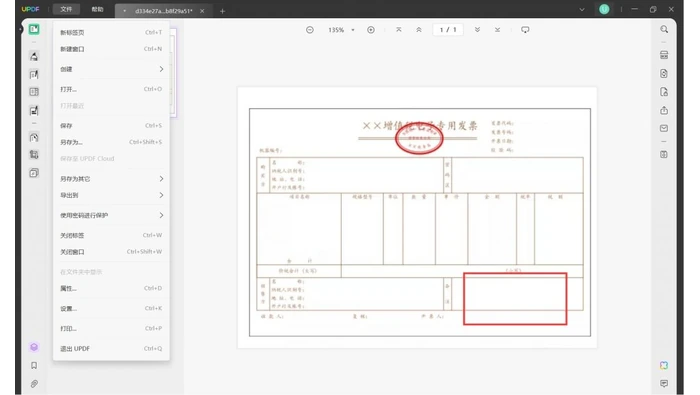This screenshot has height=395, width=700.
Task: Click the zoom out minus button
Action: 310,30
